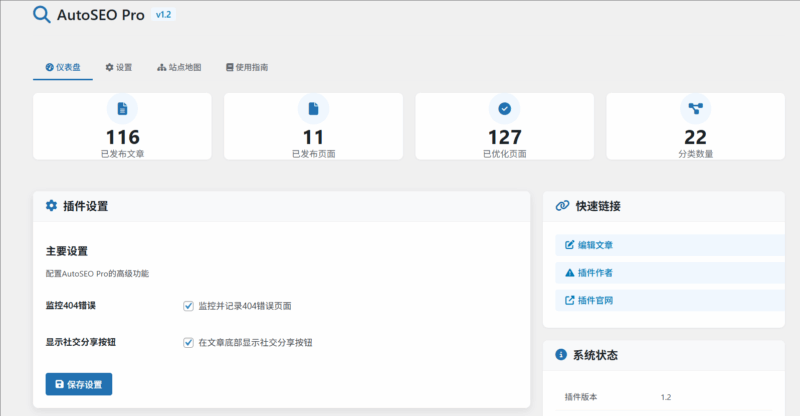Click the category count network icon
This screenshot has height=416, width=800.
(695, 108)
